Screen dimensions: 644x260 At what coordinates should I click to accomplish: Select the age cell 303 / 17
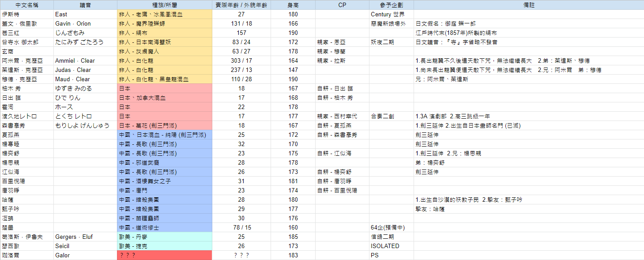point(241,61)
